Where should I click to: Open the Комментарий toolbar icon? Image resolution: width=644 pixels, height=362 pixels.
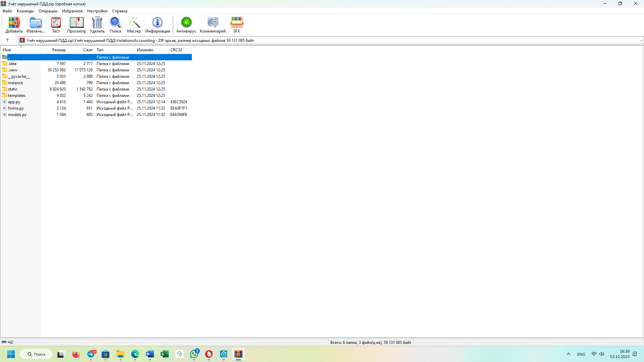click(x=213, y=25)
